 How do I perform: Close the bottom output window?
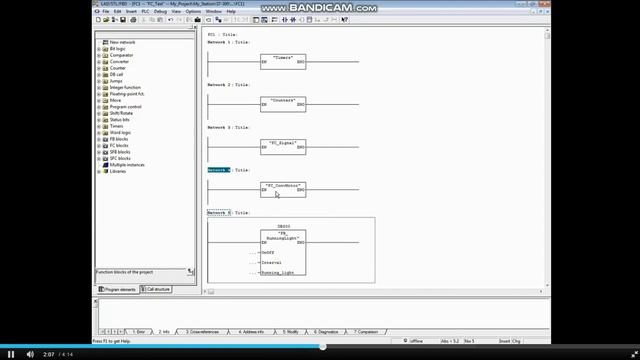[96, 302]
